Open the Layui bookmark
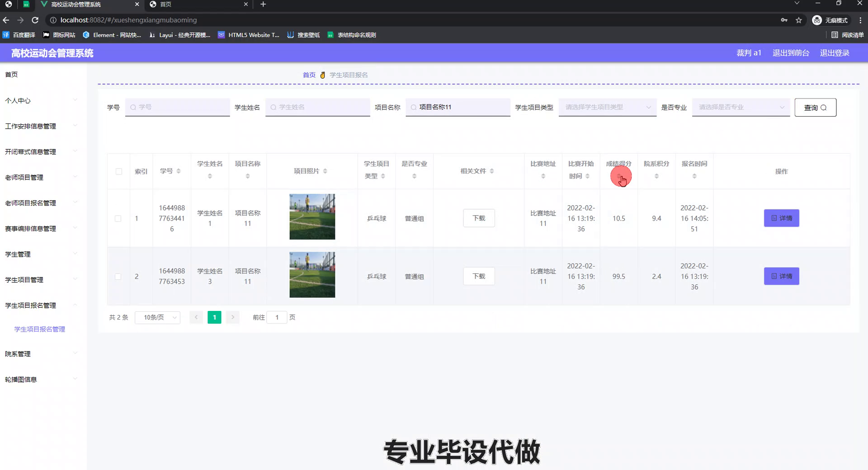The height and width of the screenshot is (470, 868). (x=179, y=35)
